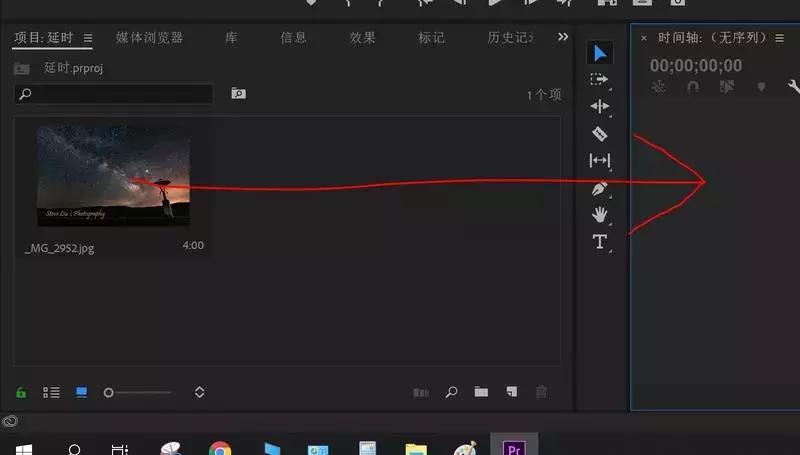Select the Type tool
Screen dimensions: 800x455
(x=599, y=241)
